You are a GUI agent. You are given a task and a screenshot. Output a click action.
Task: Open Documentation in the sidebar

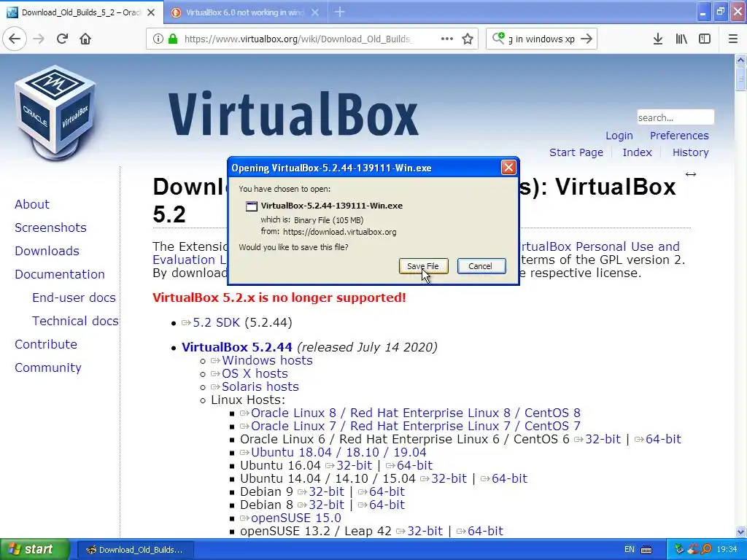60,274
